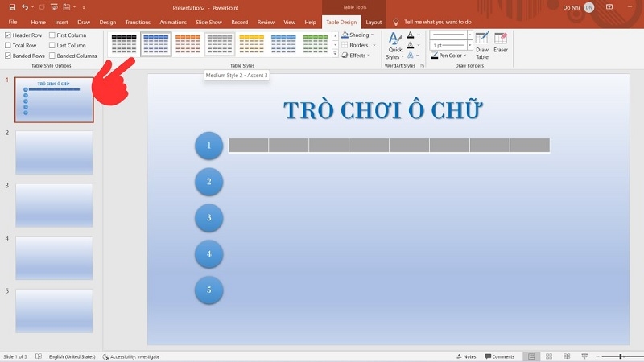This screenshot has width=644, height=362.
Task: Click Tell me what you want to do
Action: [437, 22]
